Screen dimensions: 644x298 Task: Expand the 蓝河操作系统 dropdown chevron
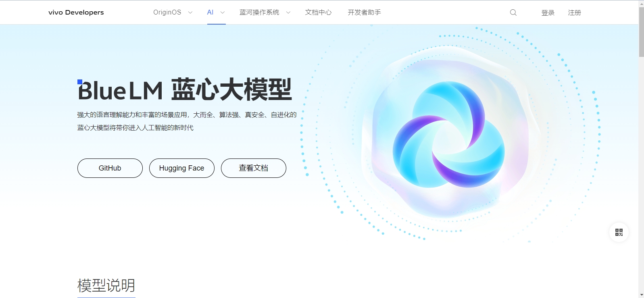288,13
